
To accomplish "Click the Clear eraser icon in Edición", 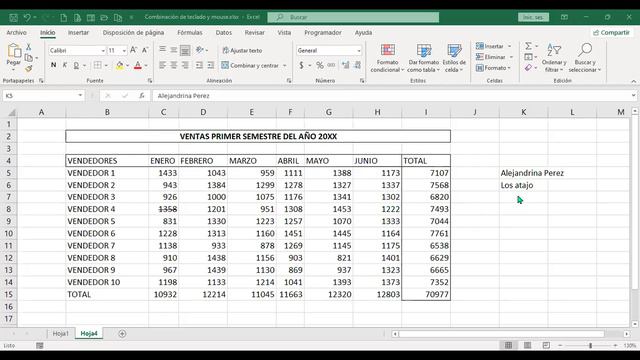I will 529,68.
